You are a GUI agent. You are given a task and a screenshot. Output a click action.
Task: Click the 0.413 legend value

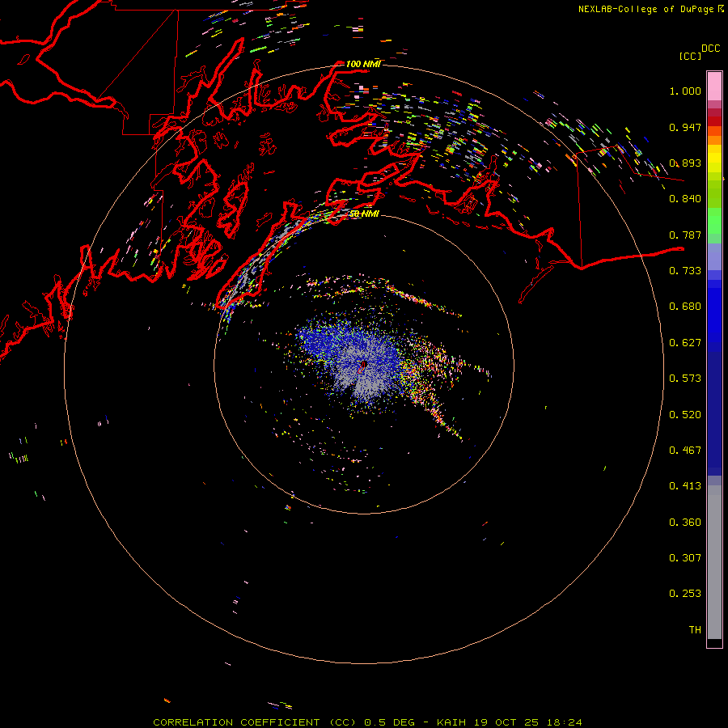pos(685,486)
